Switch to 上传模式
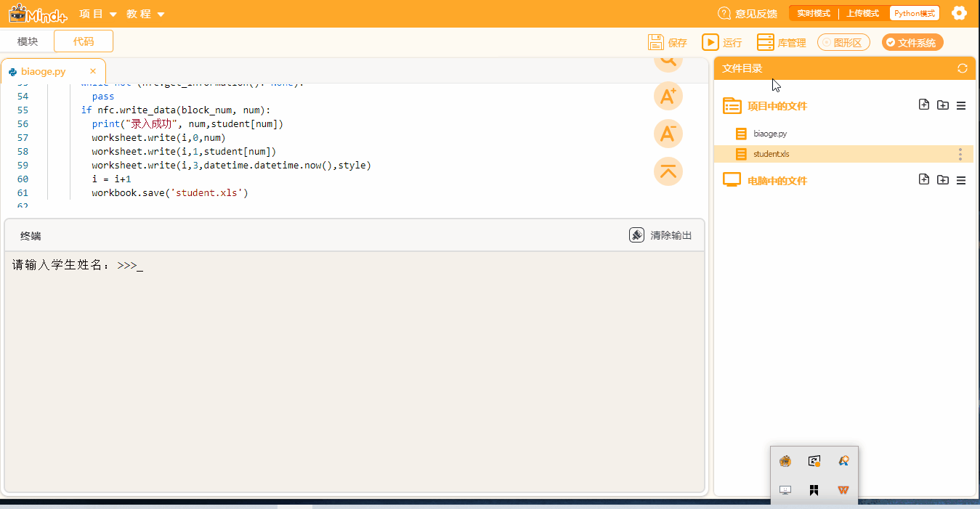980x509 pixels. [x=863, y=13]
